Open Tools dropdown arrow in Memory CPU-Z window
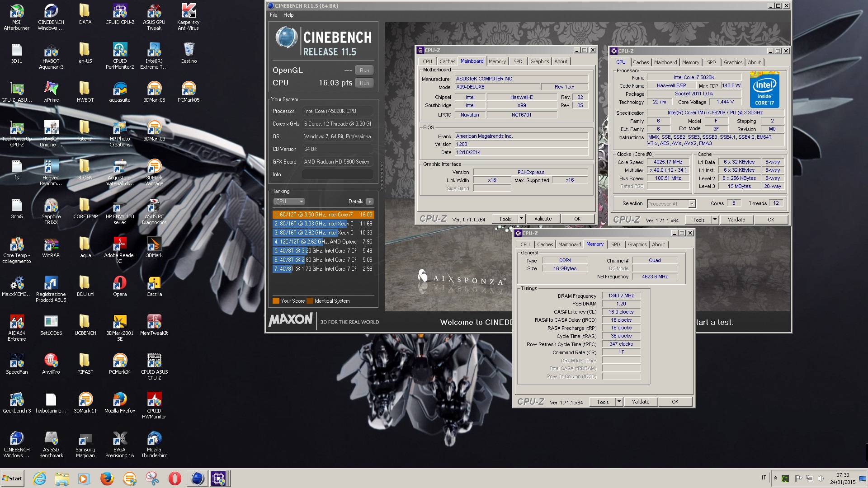The height and width of the screenshot is (488, 868). pyautogui.click(x=619, y=402)
